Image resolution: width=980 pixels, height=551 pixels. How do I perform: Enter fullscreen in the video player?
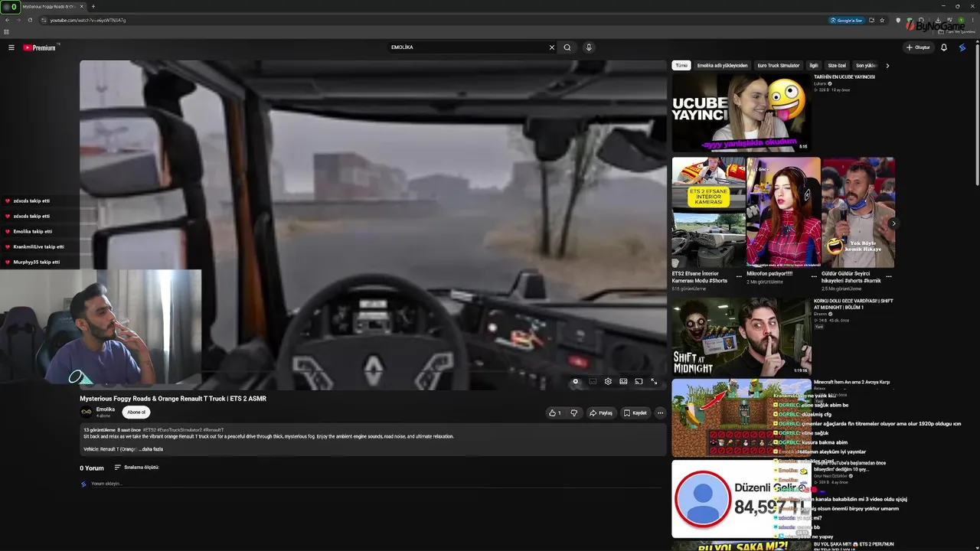[654, 381]
